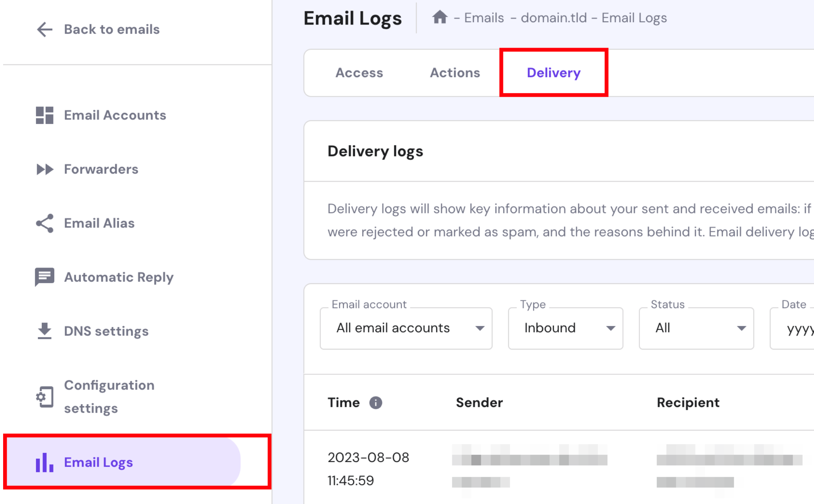Click the Email Alias share icon
814x504 pixels.
coord(44,223)
